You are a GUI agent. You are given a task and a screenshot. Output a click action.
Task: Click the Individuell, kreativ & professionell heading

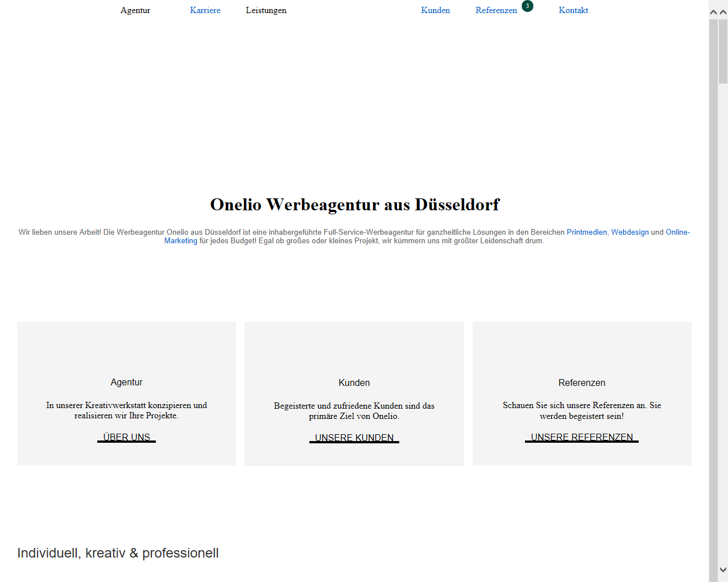118,553
